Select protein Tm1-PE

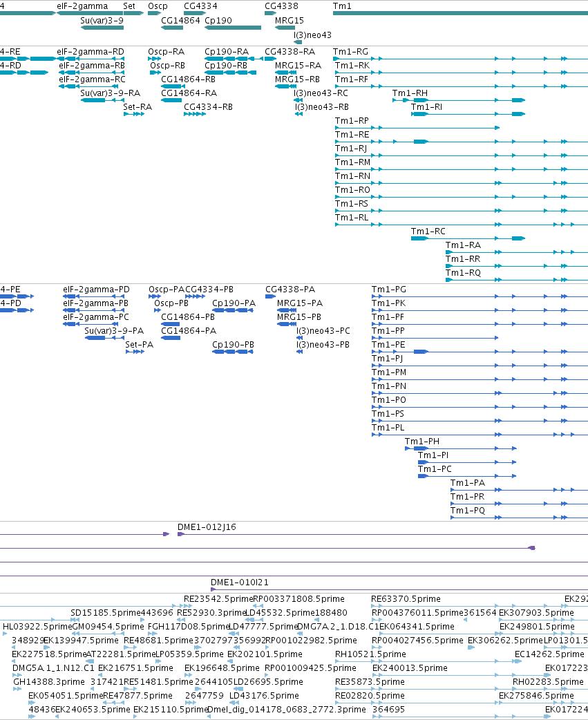click(480, 352)
